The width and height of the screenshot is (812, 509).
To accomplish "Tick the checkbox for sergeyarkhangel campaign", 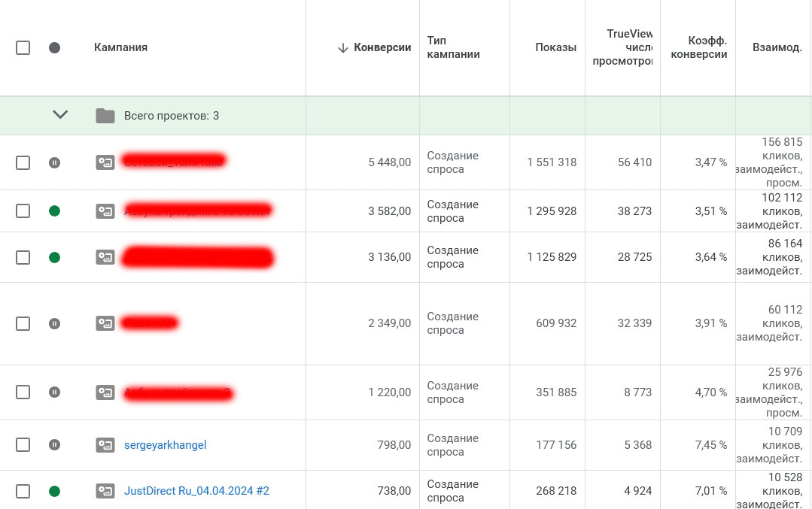I will click(23, 445).
